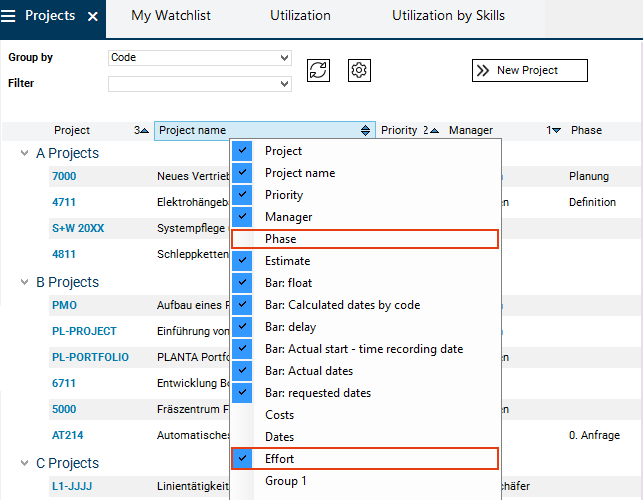Open the Utilization by Skills tab
Image resolution: width=643 pixels, height=500 pixels.
coord(448,16)
